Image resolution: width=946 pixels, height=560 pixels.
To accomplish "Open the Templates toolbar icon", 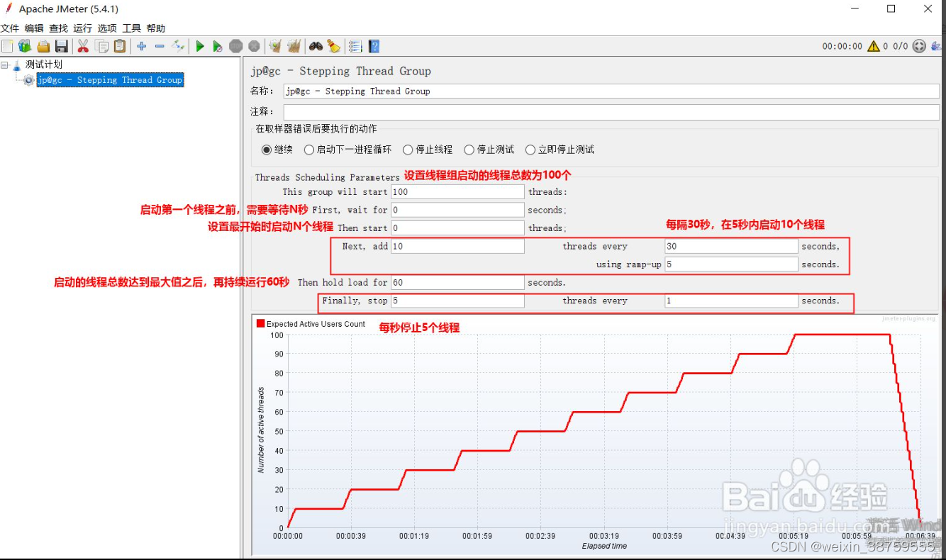I will click(x=25, y=46).
